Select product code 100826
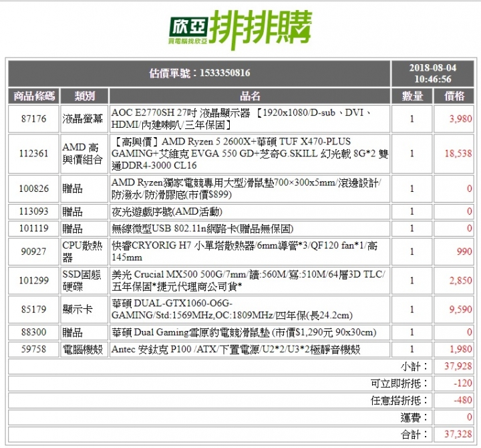The width and height of the screenshot is (481, 448). pos(34,189)
